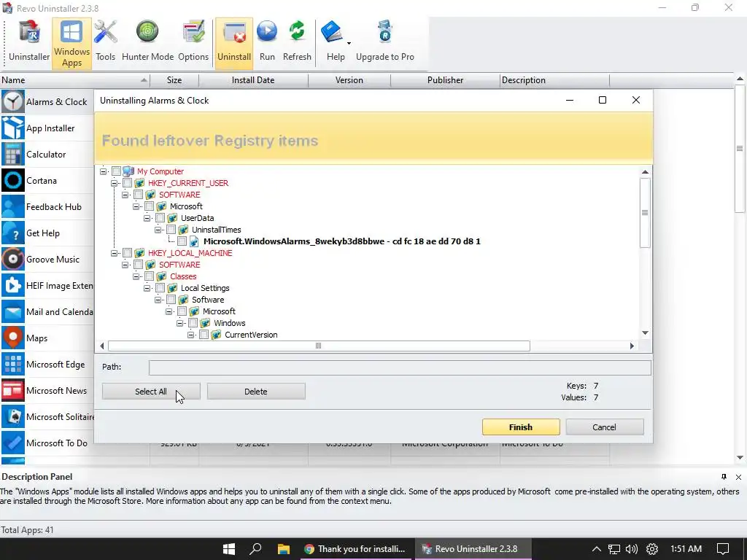The width and height of the screenshot is (747, 560).
Task: Select Groove Music app icon
Action: [13, 259]
